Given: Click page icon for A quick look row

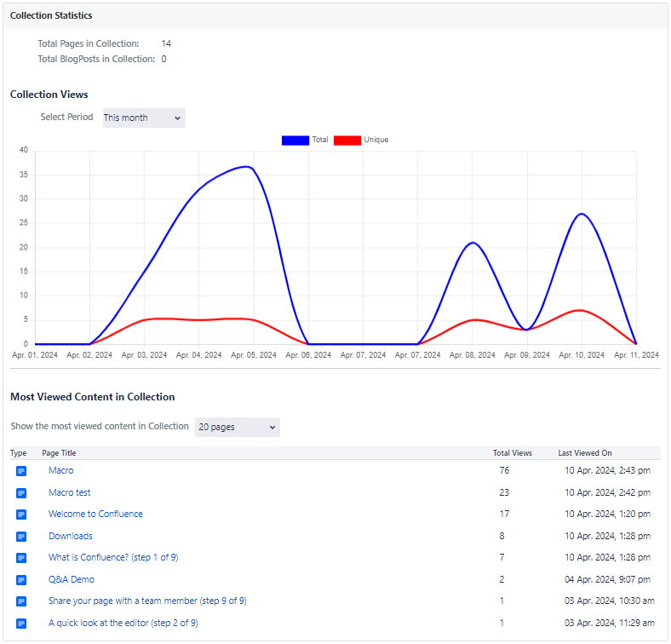Looking at the screenshot, I should click(21, 624).
